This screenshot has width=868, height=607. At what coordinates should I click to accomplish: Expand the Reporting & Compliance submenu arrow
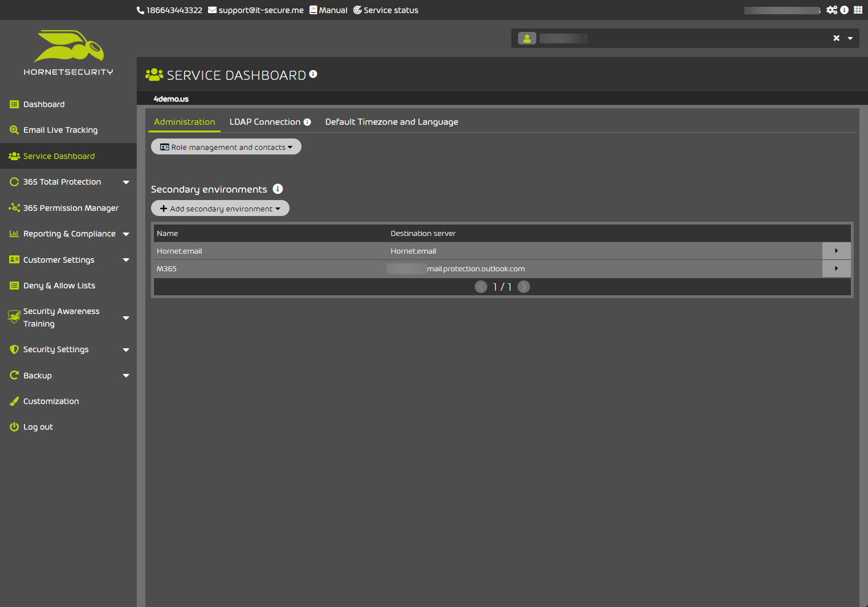(x=126, y=234)
